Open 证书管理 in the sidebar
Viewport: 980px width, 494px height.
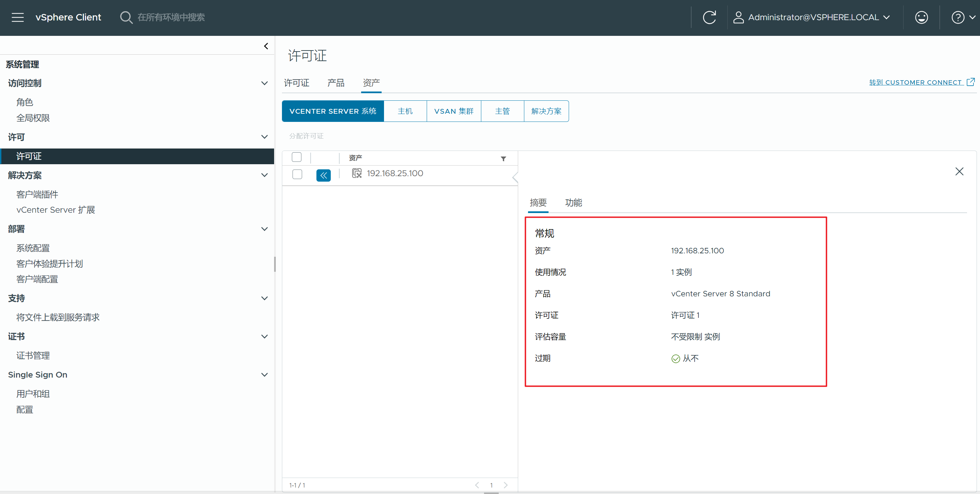[x=33, y=355]
